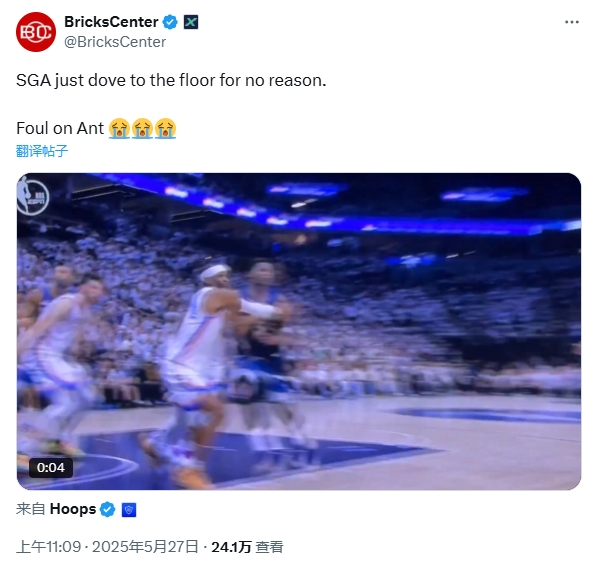Click the blue shield badge after Hoops

point(129,510)
